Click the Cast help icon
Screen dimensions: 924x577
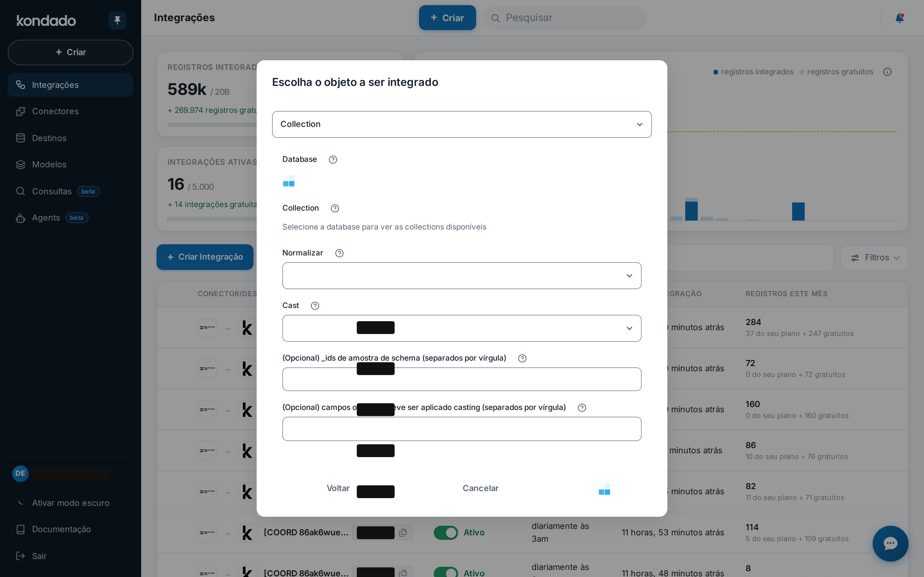(315, 306)
